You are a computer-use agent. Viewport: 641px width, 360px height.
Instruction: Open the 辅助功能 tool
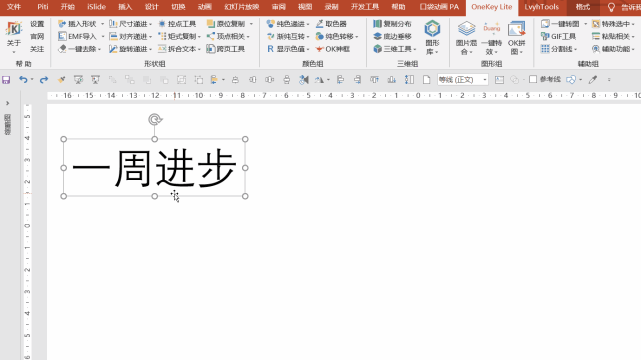613,49
